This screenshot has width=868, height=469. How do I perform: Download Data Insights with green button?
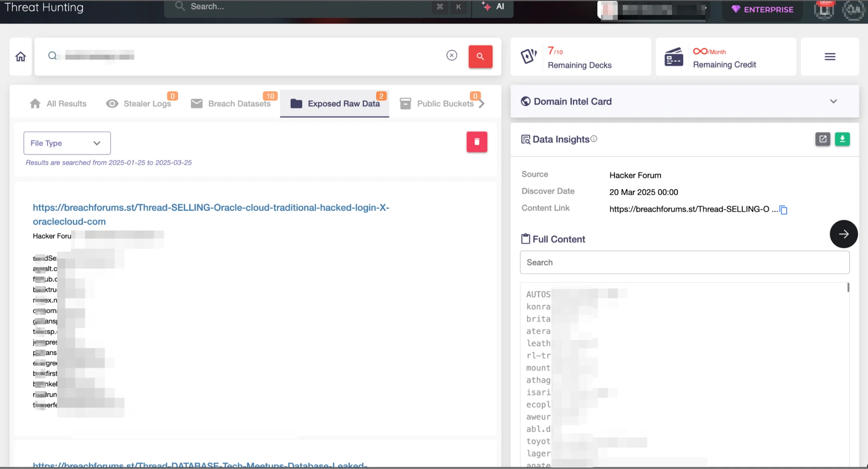[842, 139]
